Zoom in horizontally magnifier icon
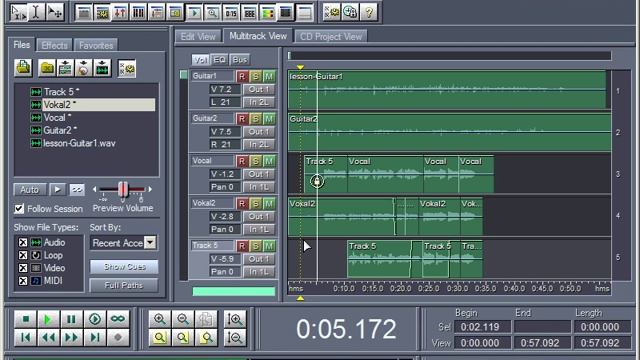Image resolution: width=640 pixels, height=360 pixels. point(160,319)
